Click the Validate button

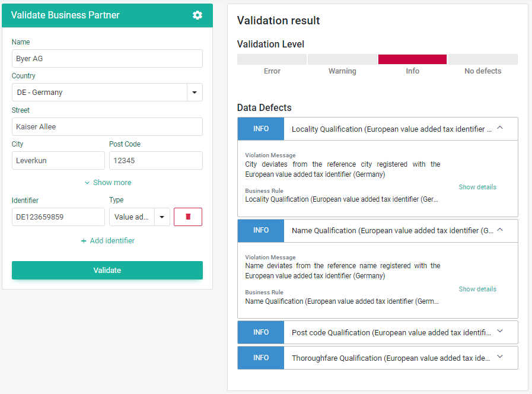[107, 270]
